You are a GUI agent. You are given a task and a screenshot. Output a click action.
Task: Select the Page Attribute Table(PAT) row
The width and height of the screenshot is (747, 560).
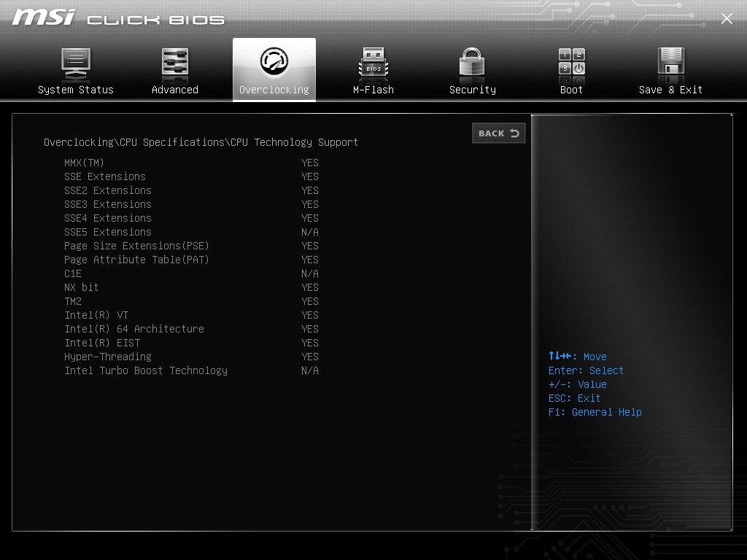192,260
